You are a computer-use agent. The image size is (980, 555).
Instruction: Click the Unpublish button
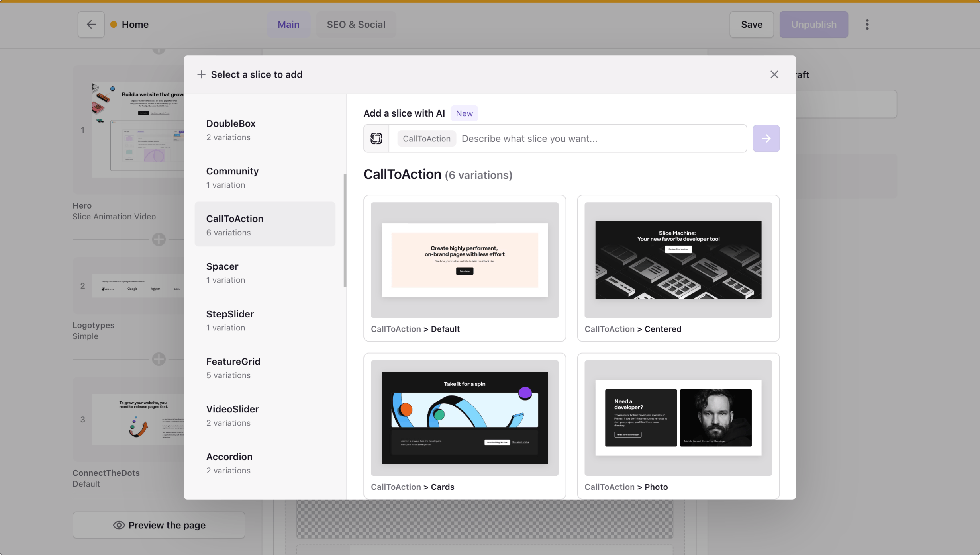(813, 24)
